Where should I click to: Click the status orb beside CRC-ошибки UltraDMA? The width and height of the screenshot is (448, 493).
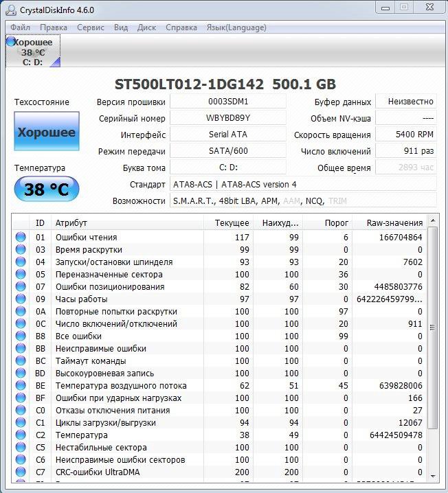(21, 472)
